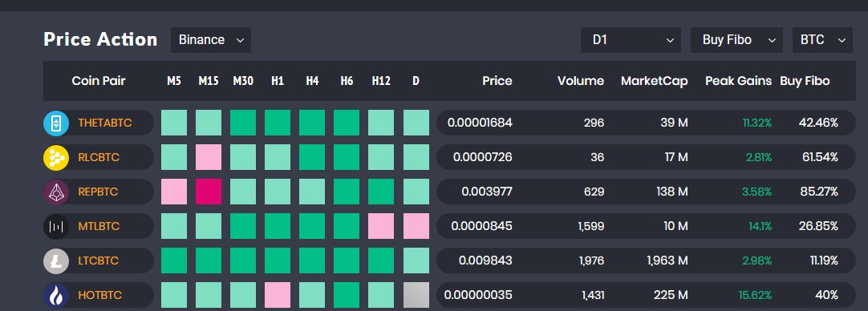868x311 pixels.
Task: Click the MTLBTC volume 1,599
Action: [x=590, y=226]
